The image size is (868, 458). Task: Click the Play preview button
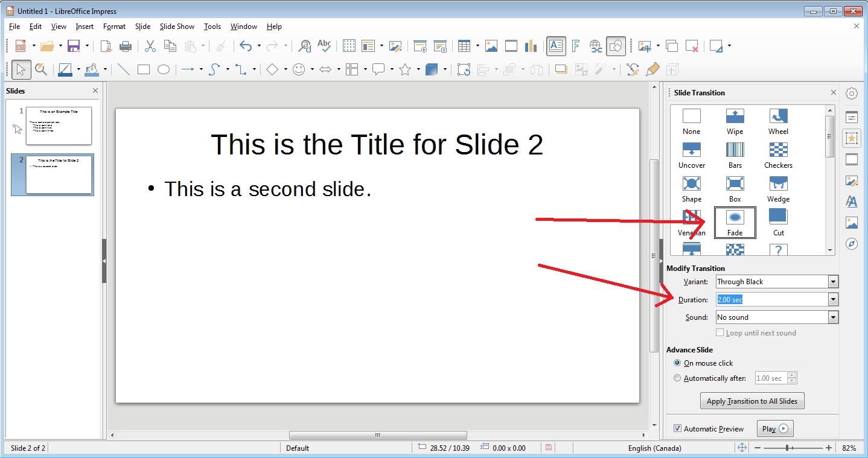pyautogui.click(x=774, y=429)
